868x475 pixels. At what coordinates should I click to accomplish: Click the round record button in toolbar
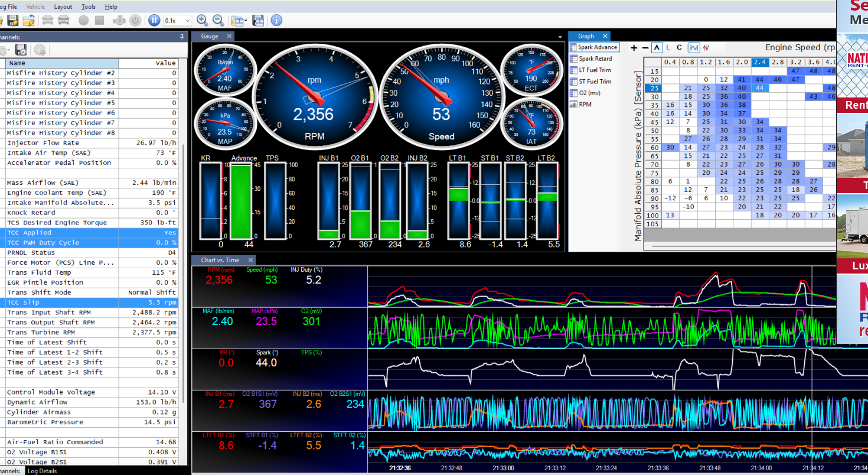click(x=83, y=21)
